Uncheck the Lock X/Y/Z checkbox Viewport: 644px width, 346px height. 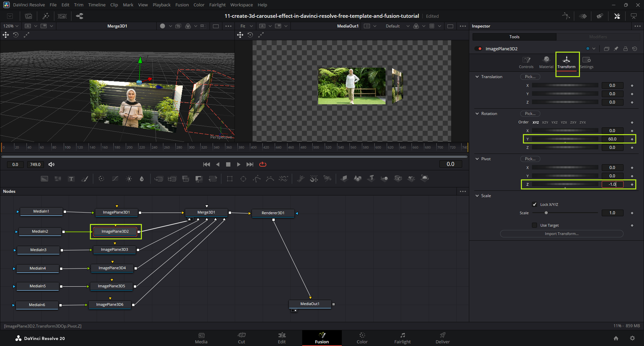coord(535,205)
